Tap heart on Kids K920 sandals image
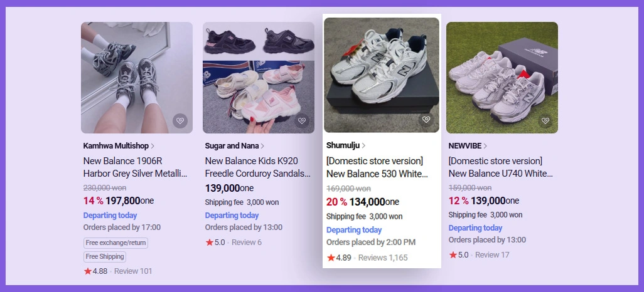 (x=302, y=121)
